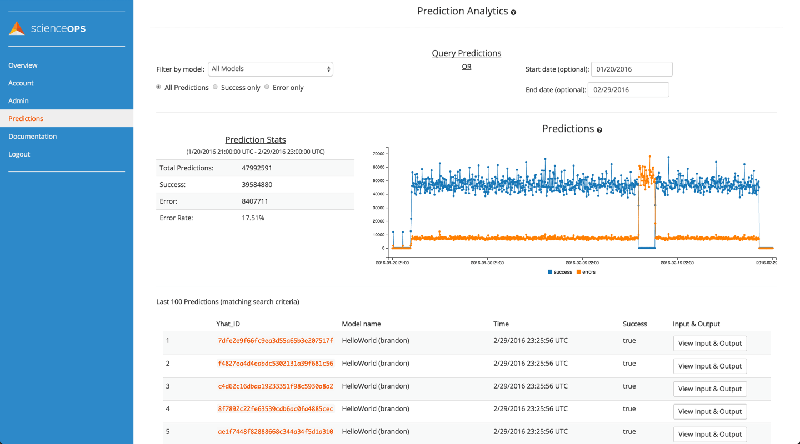
Task: Open the Filter by model dropdown
Action: click(x=270, y=69)
